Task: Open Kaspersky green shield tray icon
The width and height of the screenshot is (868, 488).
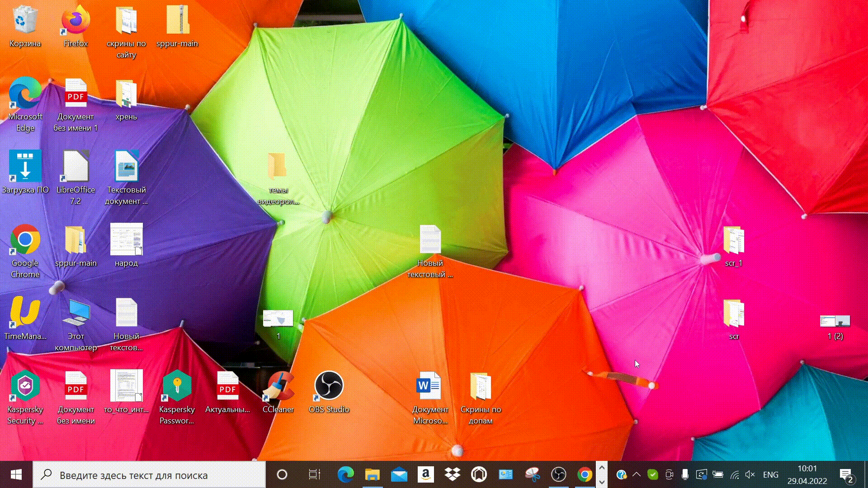Action: (x=653, y=474)
